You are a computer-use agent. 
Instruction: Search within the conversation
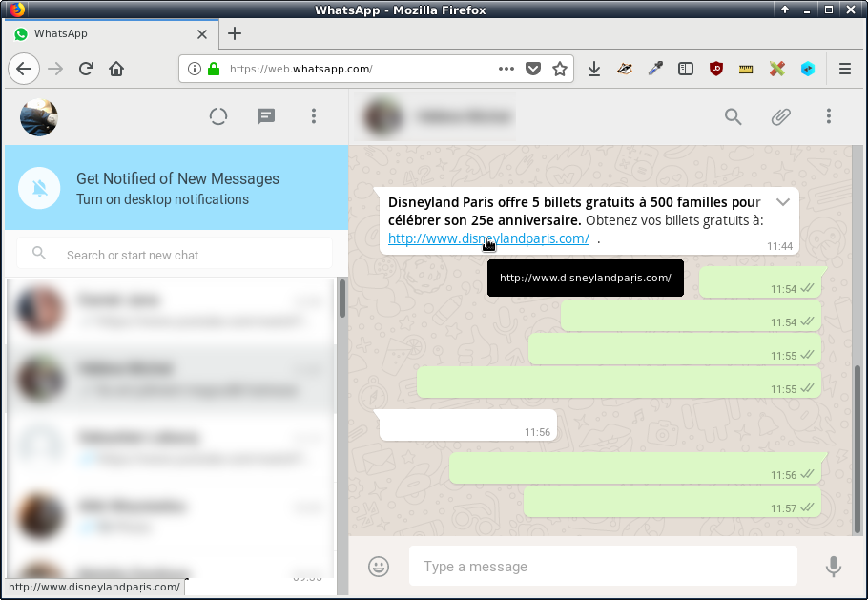coord(733,116)
